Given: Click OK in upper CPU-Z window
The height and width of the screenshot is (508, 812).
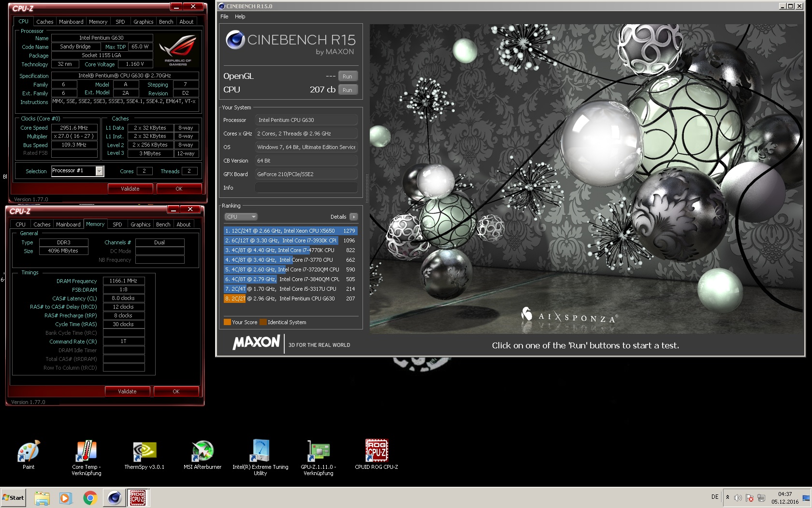Looking at the screenshot, I should 179,189.
